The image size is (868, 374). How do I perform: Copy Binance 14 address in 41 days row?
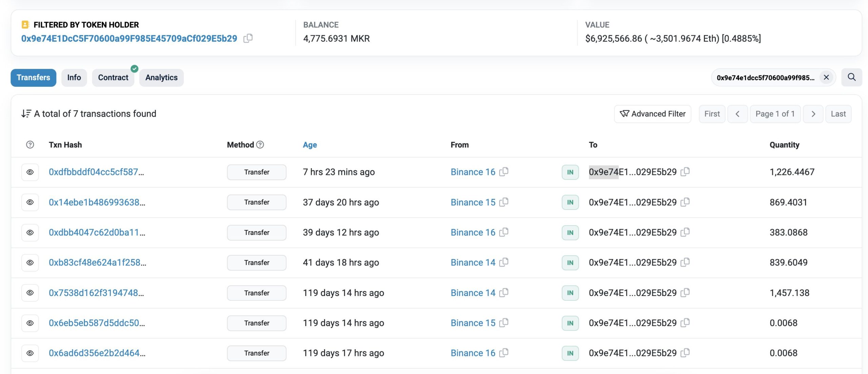504,262
